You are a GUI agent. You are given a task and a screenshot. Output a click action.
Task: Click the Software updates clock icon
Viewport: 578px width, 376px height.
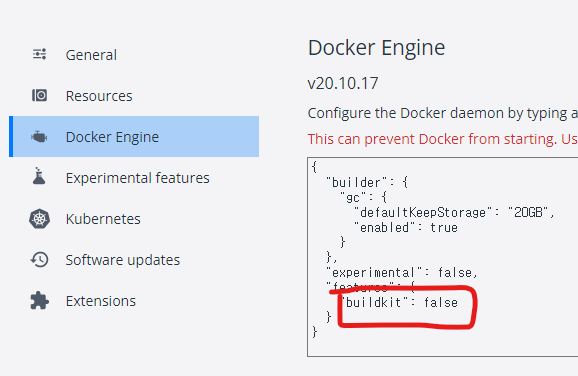39,260
